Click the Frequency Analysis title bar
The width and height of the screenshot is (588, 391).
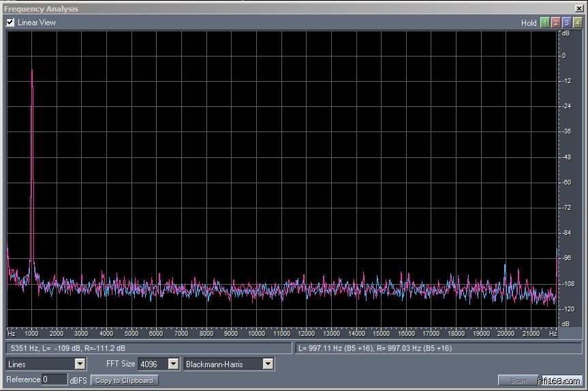(x=273, y=9)
